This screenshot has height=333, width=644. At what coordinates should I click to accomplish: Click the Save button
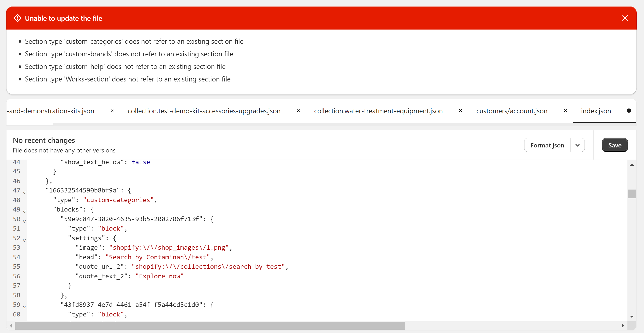614,145
